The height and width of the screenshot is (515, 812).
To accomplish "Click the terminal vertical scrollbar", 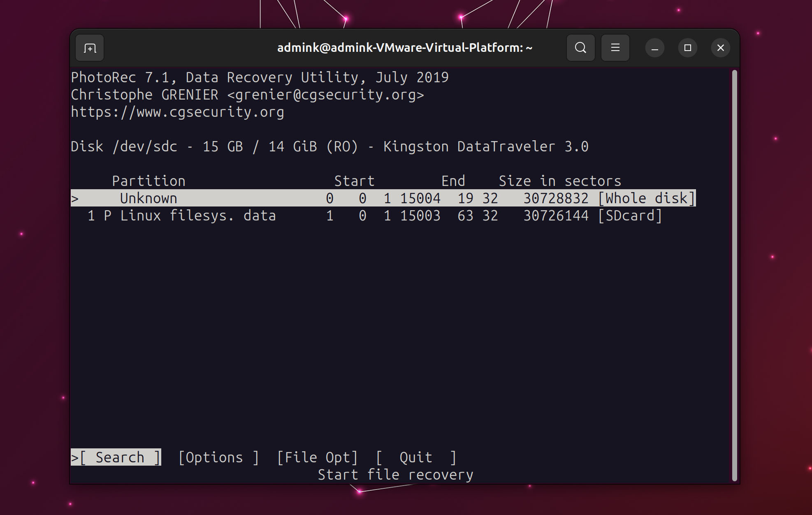I will (x=734, y=276).
